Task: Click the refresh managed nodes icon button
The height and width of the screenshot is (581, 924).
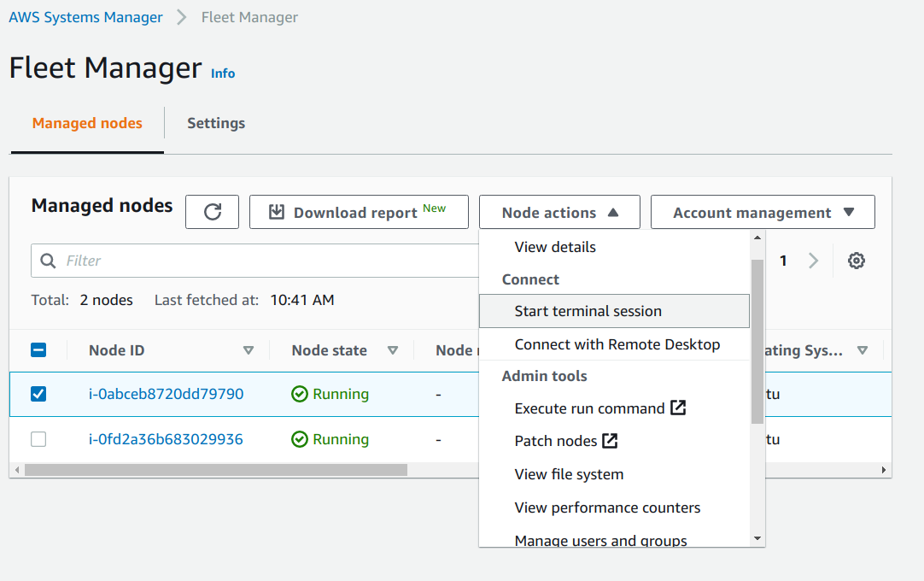Action: (x=212, y=212)
